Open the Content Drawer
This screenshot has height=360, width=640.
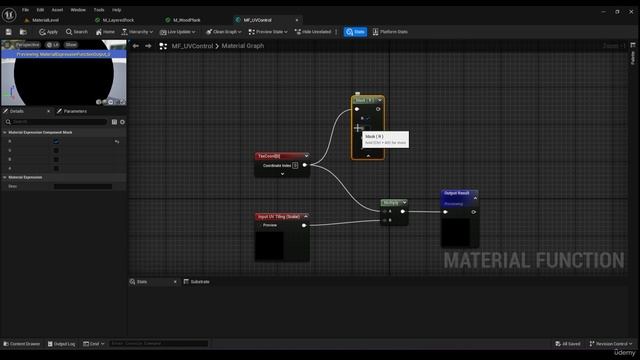[x=22, y=344]
